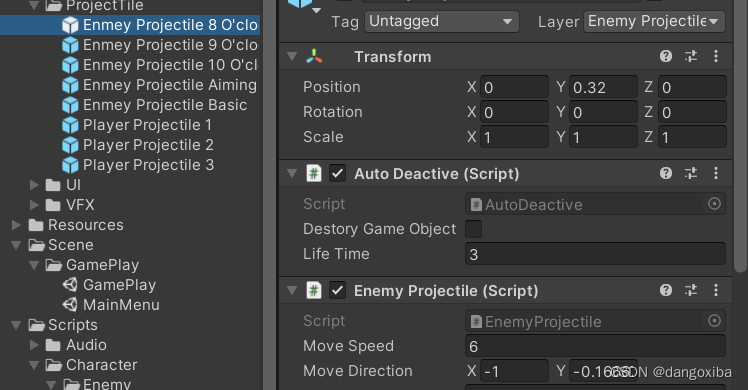Open Transform component help icon
Image resolution: width=748 pixels, height=390 pixels.
[x=666, y=56]
